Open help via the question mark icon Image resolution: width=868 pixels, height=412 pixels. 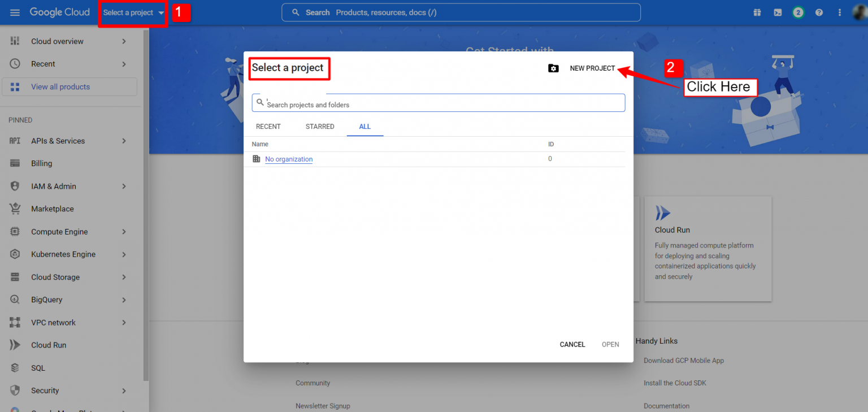(819, 12)
